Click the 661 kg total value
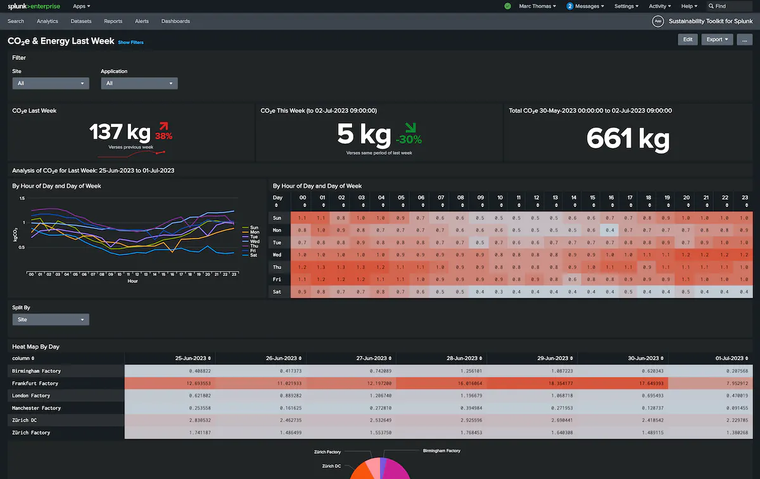Viewport: 760px width, 479px height. point(628,139)
